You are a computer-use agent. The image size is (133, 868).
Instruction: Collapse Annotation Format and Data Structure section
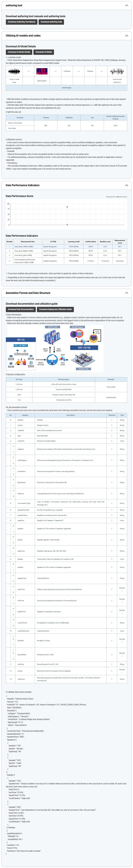pyautogui.click(x=127, y=293)
